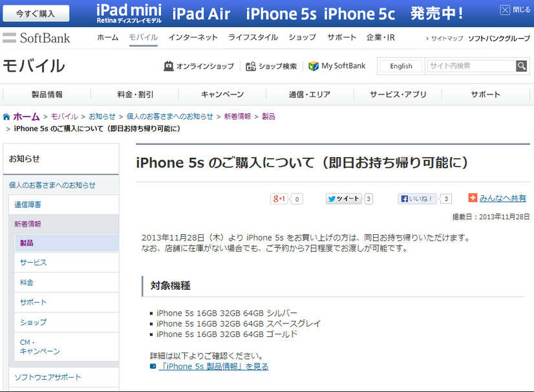Click the 掲載日：2013年11月28日 text
The width and height of the screenshot is (534, 392).
pos(491,217)
